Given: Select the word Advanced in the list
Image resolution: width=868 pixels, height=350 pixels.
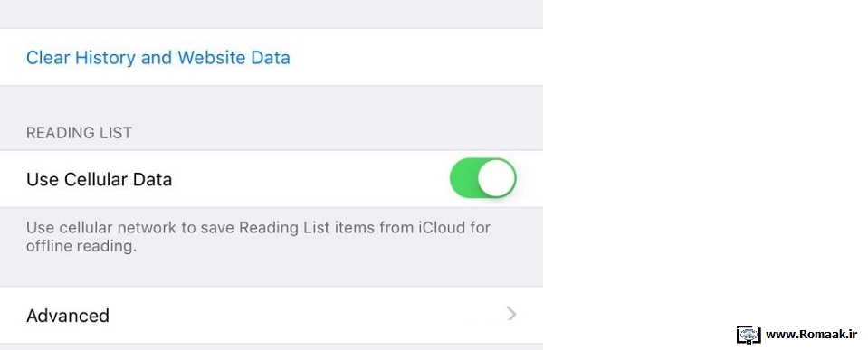Looking at the screenshot, I should [x=68, y=316].
